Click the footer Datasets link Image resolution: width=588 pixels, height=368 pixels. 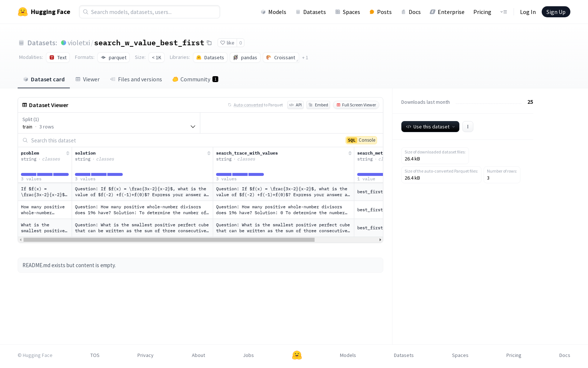pos(404,355)
